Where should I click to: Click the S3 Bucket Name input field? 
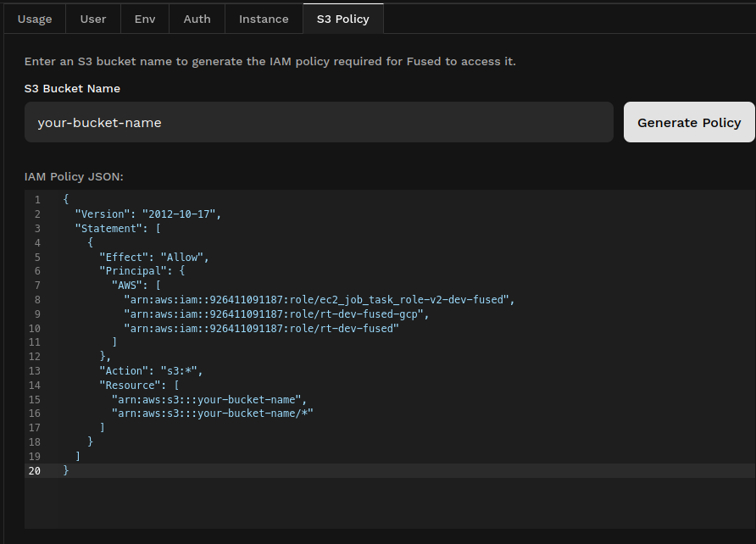pos(319,123)
